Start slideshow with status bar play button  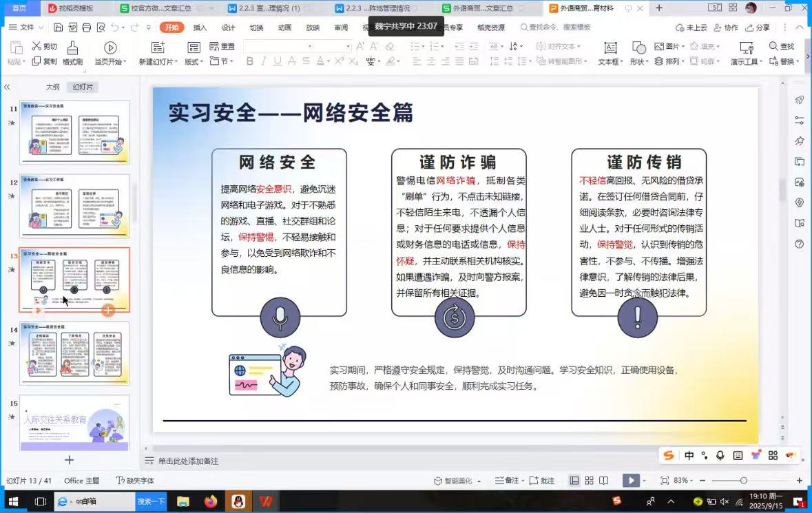coord(630,481)
